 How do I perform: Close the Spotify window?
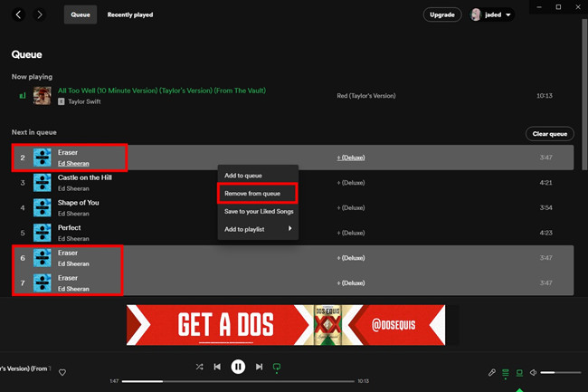pos(578,6)
